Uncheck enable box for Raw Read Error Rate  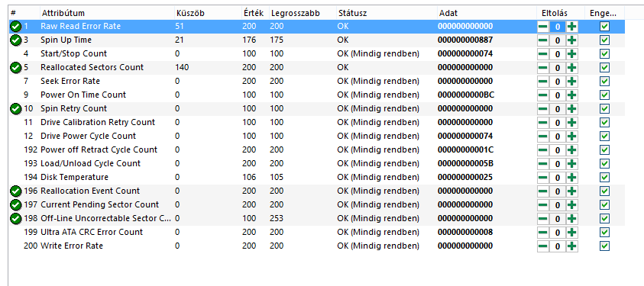pyautogui.click(x=604, y=27)
